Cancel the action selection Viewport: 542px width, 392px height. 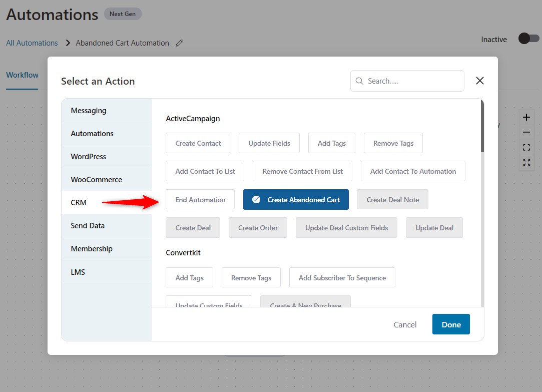405,324
